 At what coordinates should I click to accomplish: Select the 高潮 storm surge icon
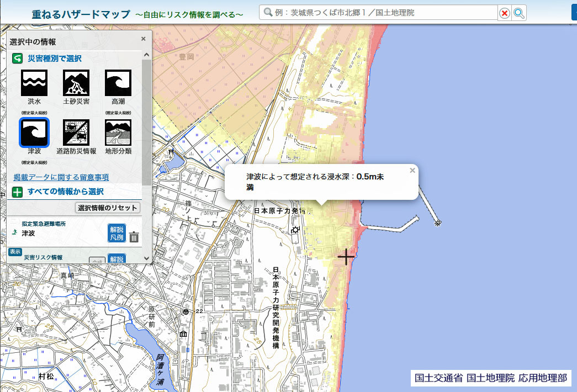(x=118, y=83)
